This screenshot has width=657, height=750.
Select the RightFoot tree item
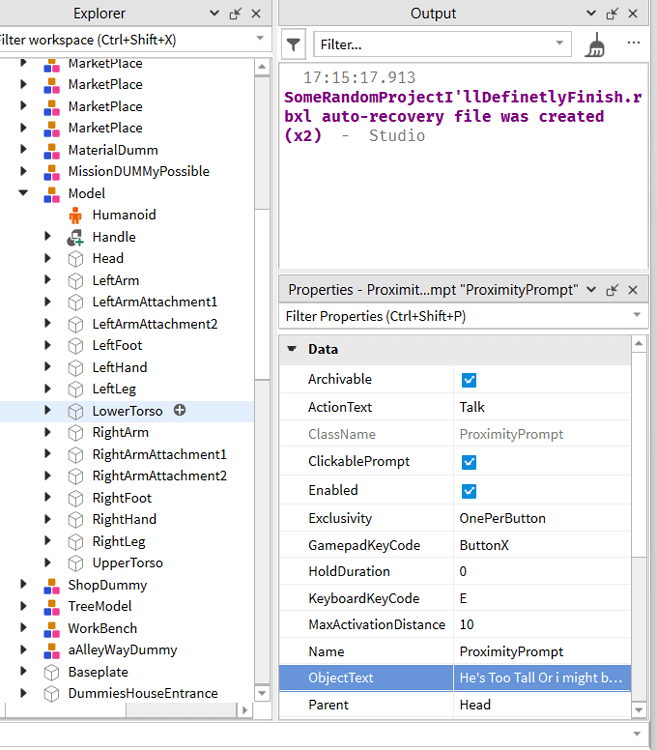122,498
